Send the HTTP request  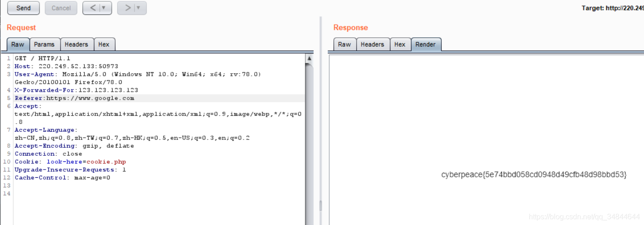[23, 8]
